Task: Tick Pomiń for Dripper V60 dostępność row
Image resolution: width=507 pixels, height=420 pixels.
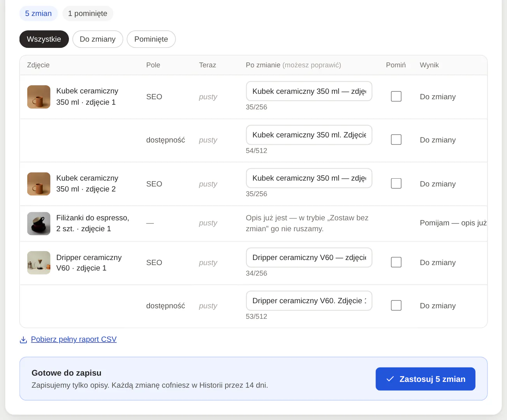Action: tap(396, 305)
